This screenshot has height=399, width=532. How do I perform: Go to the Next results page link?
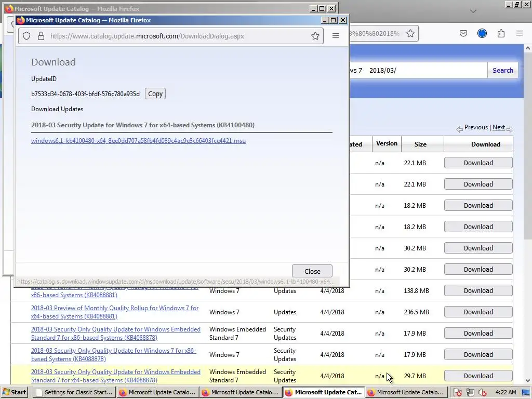[x=498, y=127]
